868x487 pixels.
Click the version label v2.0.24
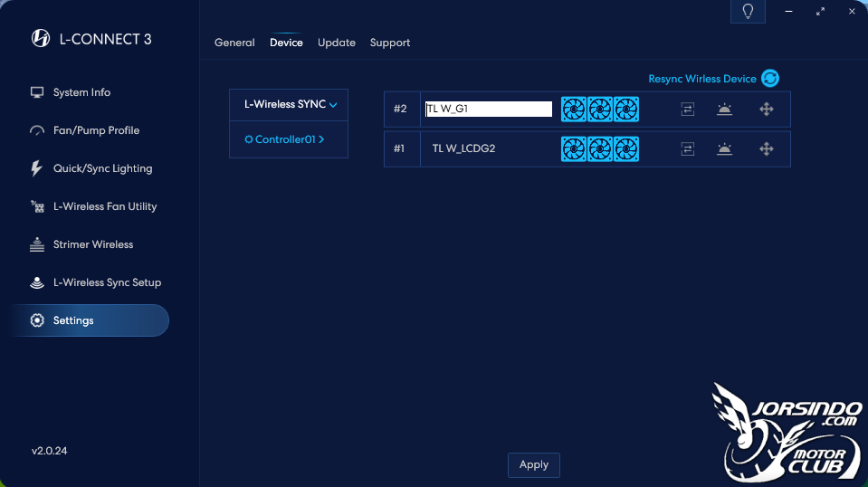[x=49, y=451]
